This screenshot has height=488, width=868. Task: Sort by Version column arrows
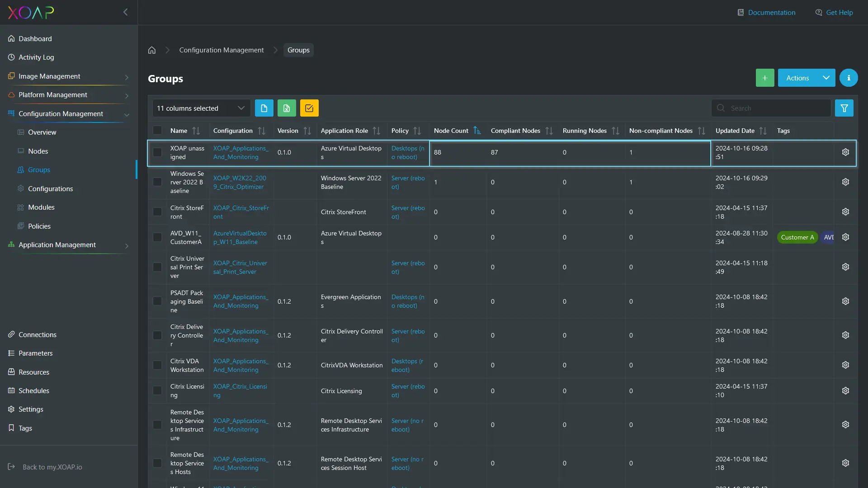pyautogui.click(x=307, y=131)
